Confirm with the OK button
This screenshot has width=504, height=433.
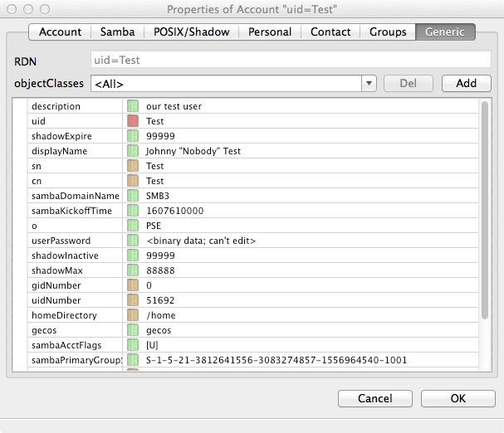(x=458, y=399)
